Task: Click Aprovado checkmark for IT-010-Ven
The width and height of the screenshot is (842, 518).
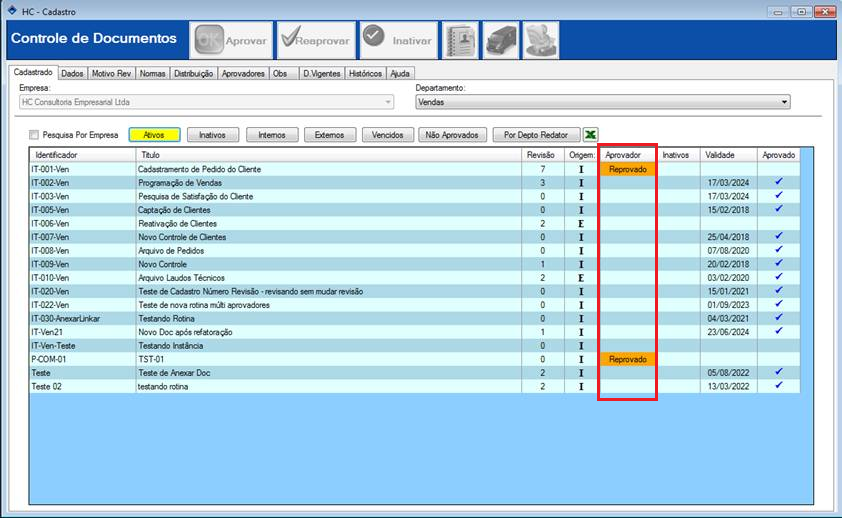Action: pyautogui.click(x=779, y=276)
